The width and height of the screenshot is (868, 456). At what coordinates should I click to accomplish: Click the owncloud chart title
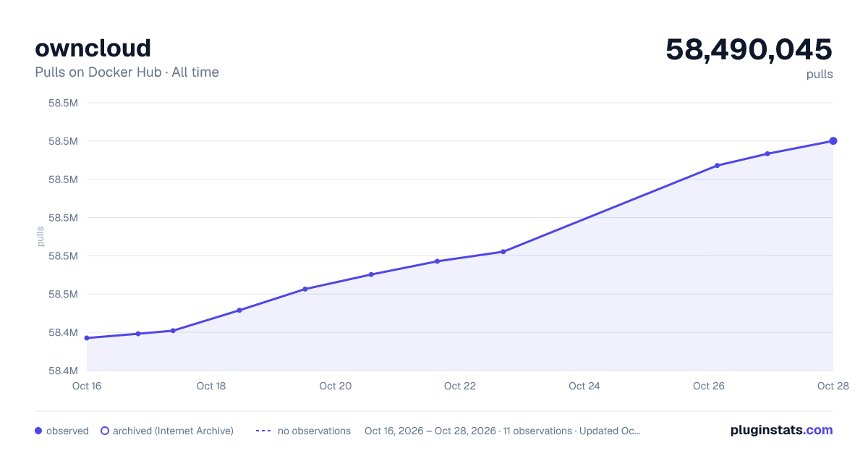click(x=93, y=48)
